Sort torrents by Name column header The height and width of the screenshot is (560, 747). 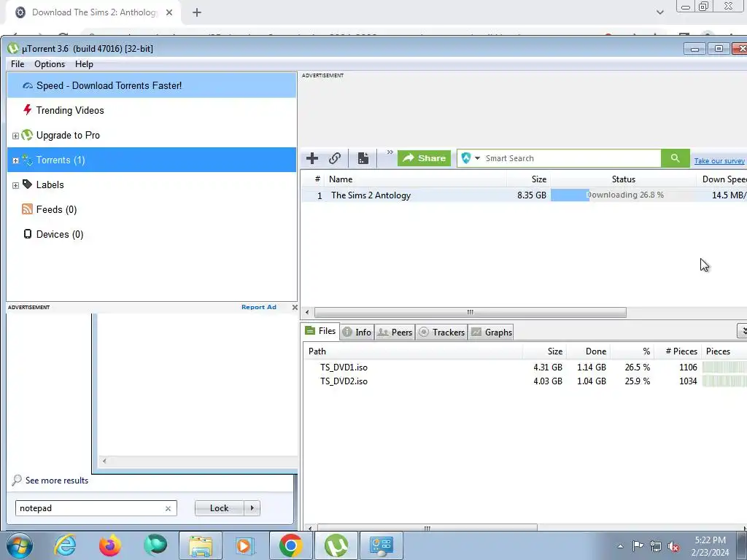pos(416,179)
